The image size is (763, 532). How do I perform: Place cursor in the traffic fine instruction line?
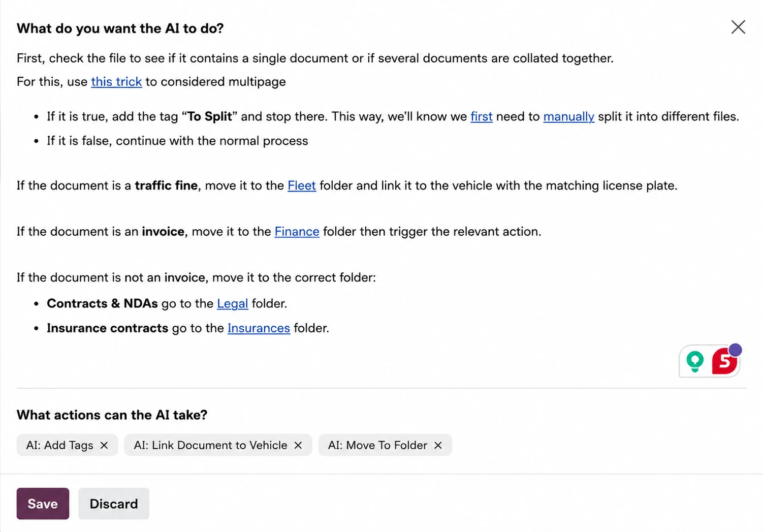click(x=347, y=185)
